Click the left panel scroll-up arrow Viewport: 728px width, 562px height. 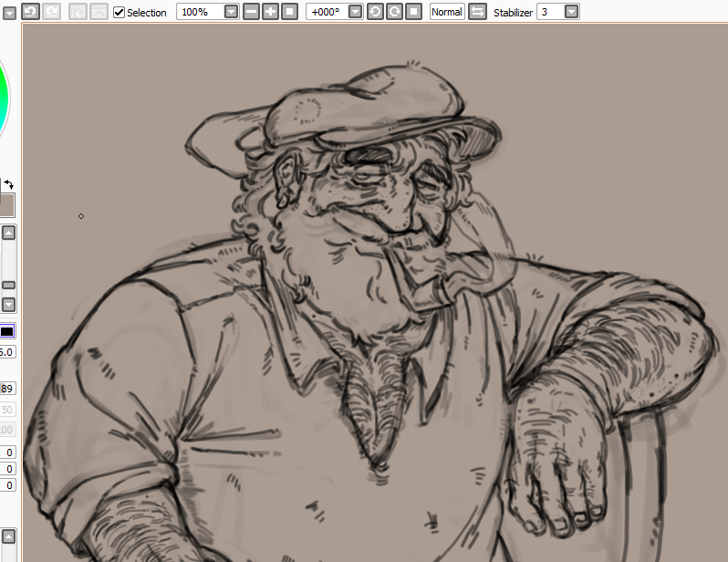(9, 233)
